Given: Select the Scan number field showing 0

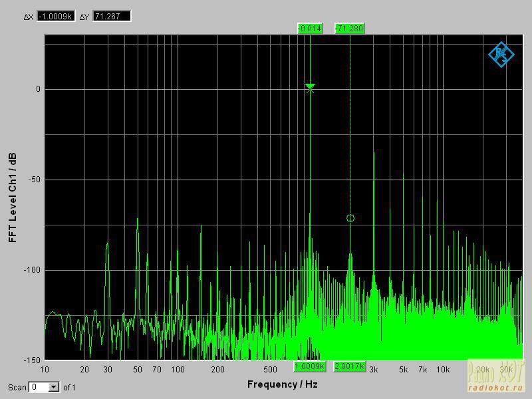Looking at the screenshot, I should (39, 387).
